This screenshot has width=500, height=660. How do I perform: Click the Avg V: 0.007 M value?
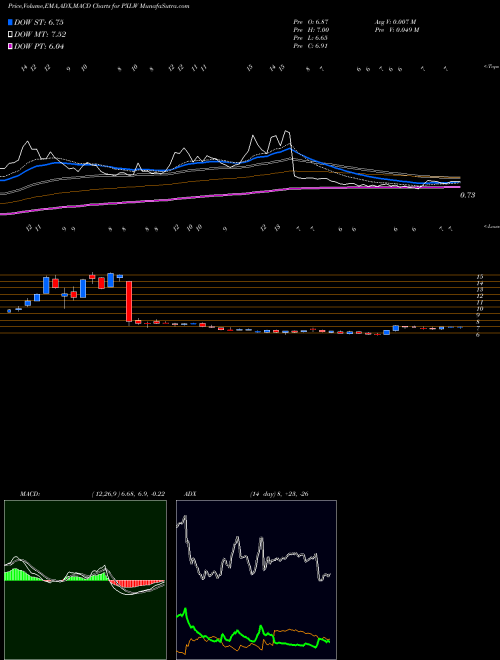[x=395, y=22]
